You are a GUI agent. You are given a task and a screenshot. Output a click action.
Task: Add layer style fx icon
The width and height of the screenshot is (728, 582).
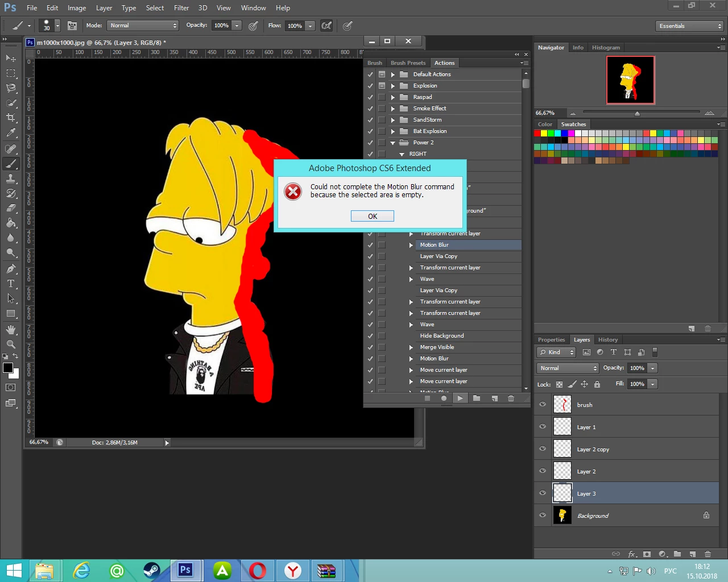(632, 554)
